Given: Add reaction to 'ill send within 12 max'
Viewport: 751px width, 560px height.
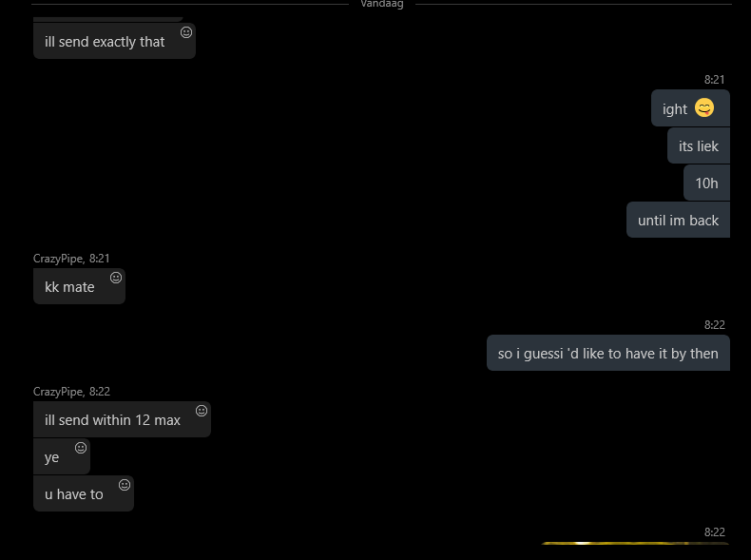Looking at the screenshot, I should [202, 411].
